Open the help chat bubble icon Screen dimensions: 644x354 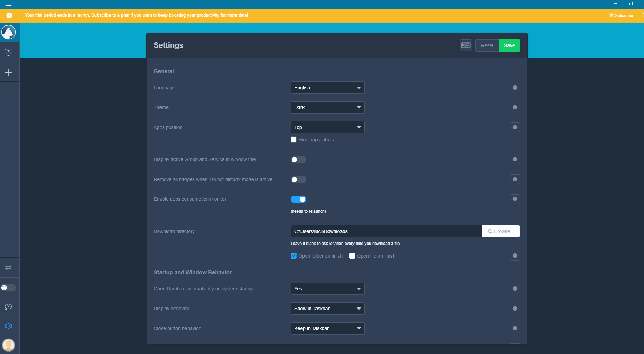coord(9,307)
